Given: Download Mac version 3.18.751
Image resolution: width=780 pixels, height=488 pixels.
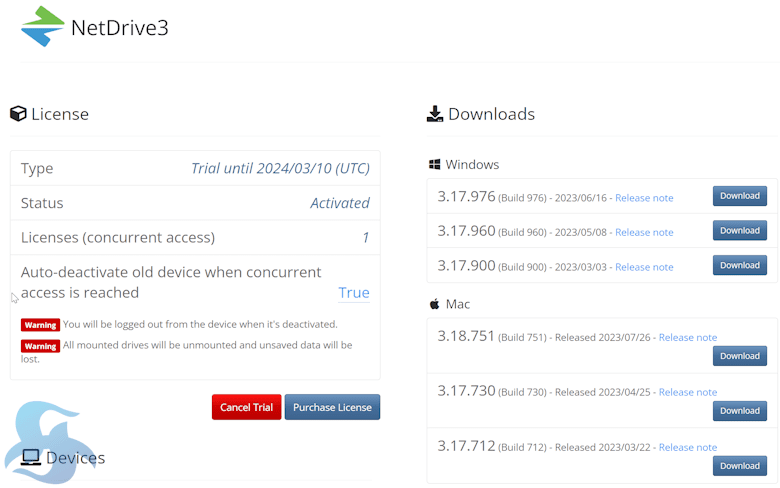Looking at the screenshot, I should pos(740,356).
